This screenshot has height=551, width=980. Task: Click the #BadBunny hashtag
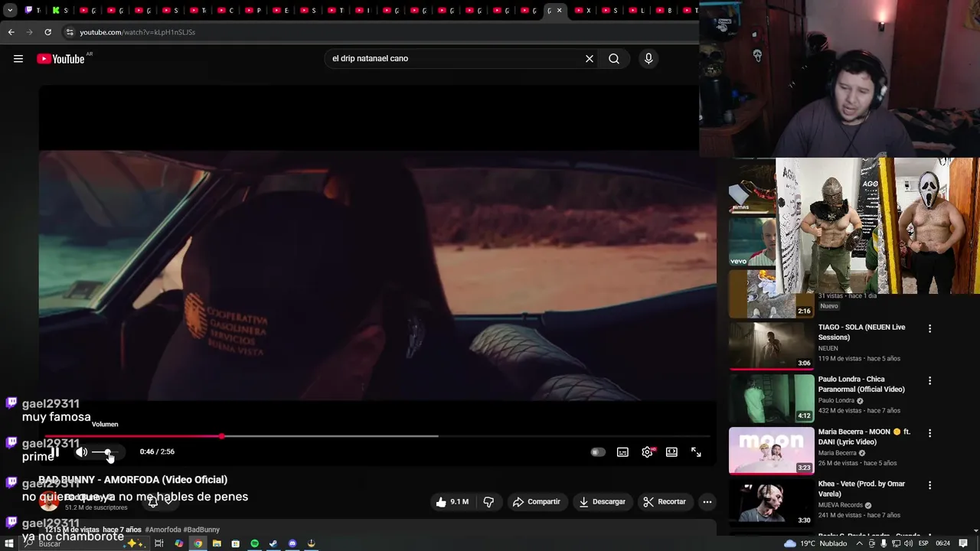tap(201, 530)
